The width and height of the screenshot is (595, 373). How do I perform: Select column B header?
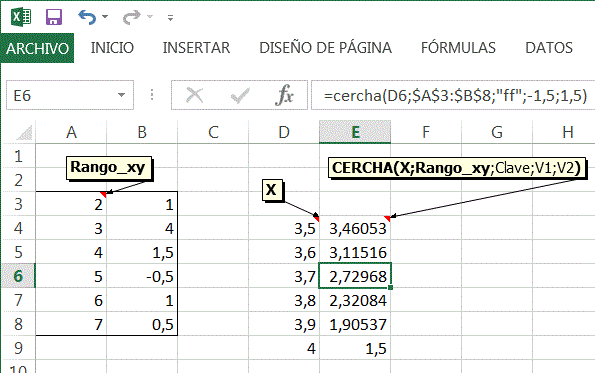142,132
